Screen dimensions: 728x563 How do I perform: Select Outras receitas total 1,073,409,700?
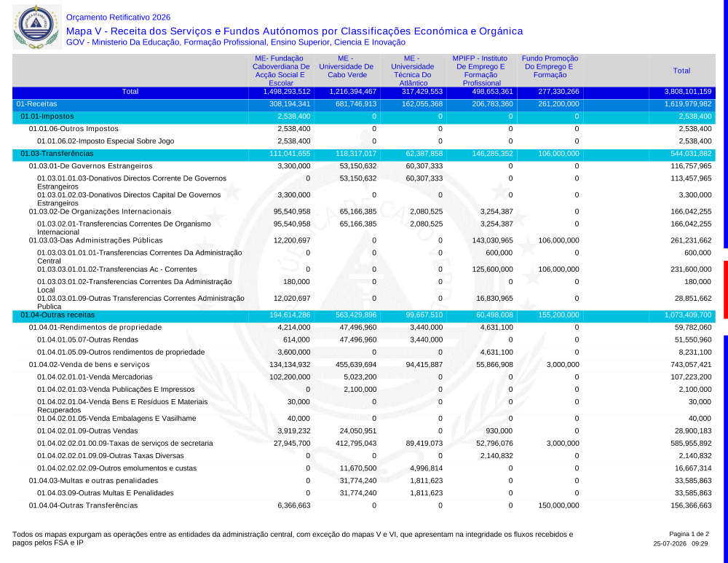[x=688, y=315]
